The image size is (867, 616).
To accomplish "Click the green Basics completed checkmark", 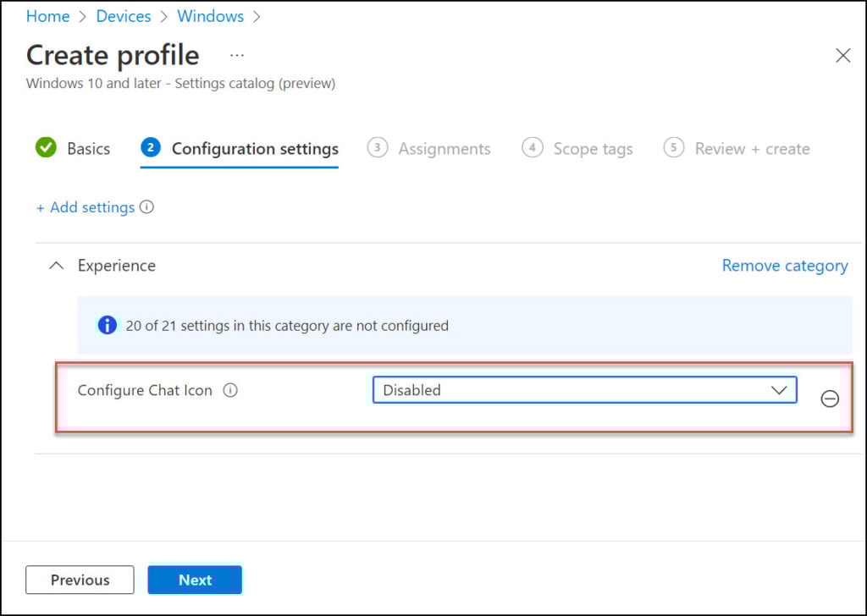I will (x=46, y=147).
